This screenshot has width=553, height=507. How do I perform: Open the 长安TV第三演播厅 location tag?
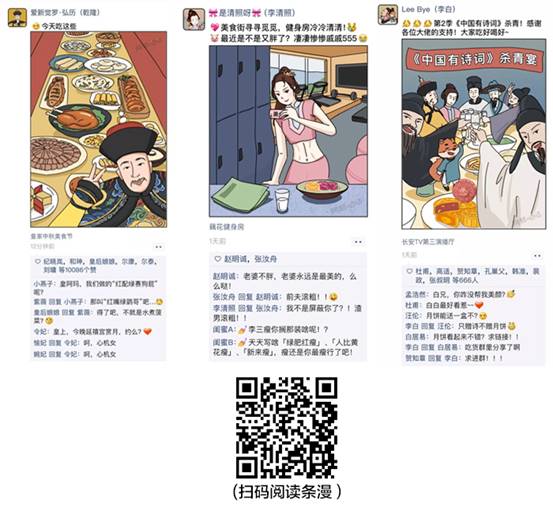(428, 242)
